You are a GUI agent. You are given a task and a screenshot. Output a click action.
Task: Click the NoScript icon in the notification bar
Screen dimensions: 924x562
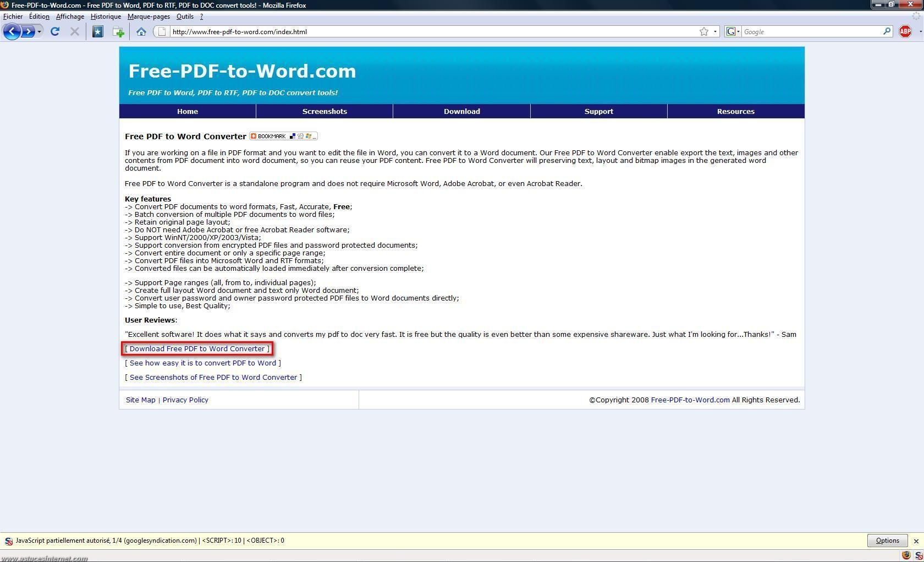[x=9, y=541]
